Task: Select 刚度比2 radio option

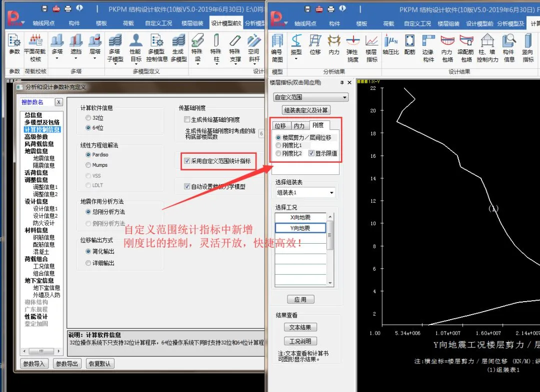Action: coord(278,153)
